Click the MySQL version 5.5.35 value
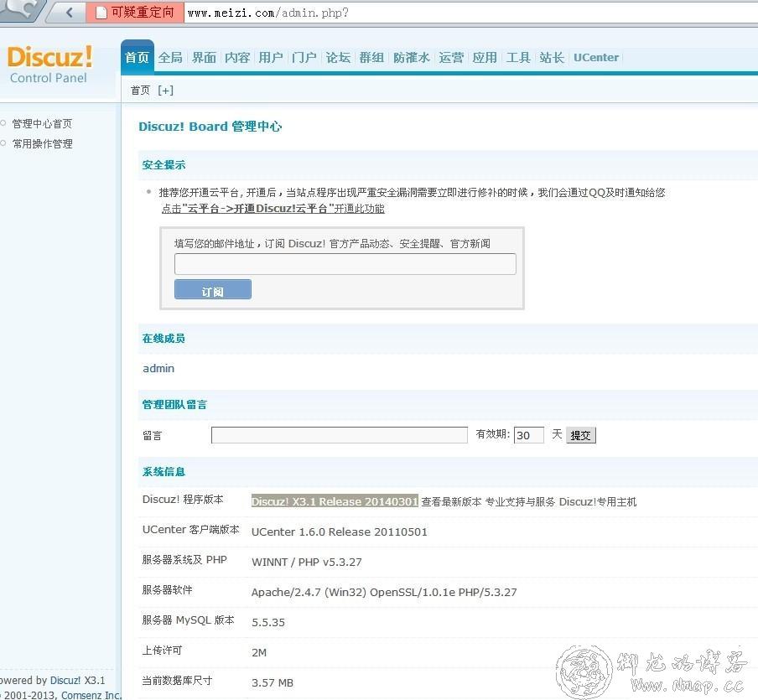758x700 pixels. 268,622
